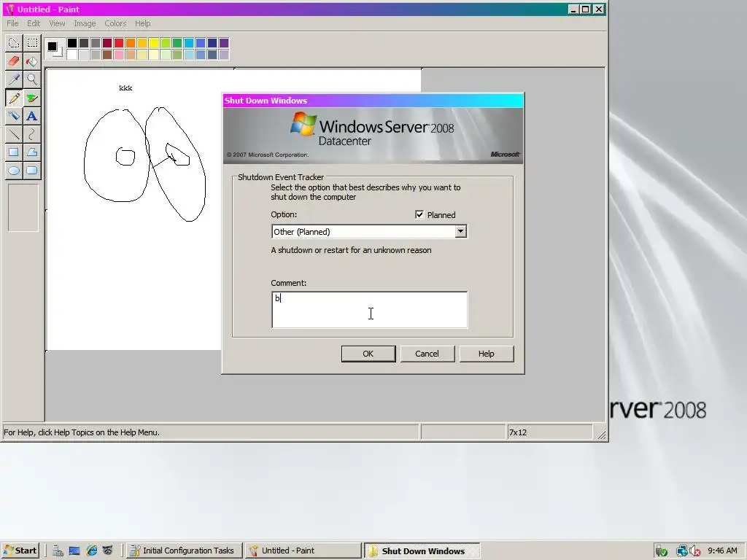Open the Image menu in Paint
747x560 pixels.
point(85,23)
